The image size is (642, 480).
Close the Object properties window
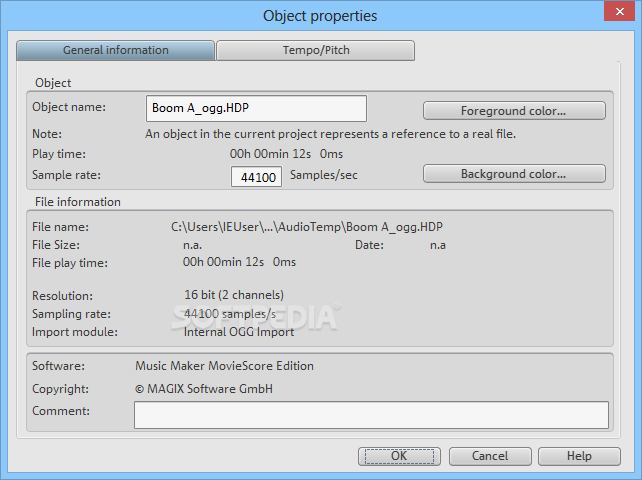(619, 11)
